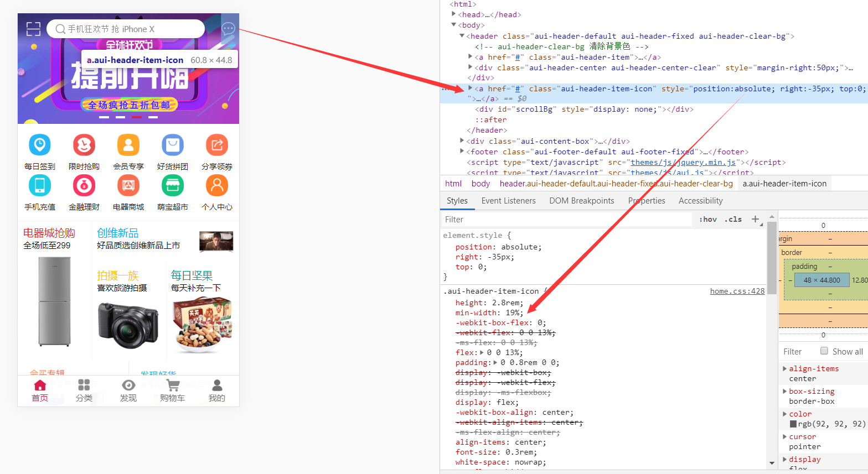The width and height of the screenshot is (868, 474).
Task: Open the 手机充值 phone recharge icon
Action: [x=40, y=186]
